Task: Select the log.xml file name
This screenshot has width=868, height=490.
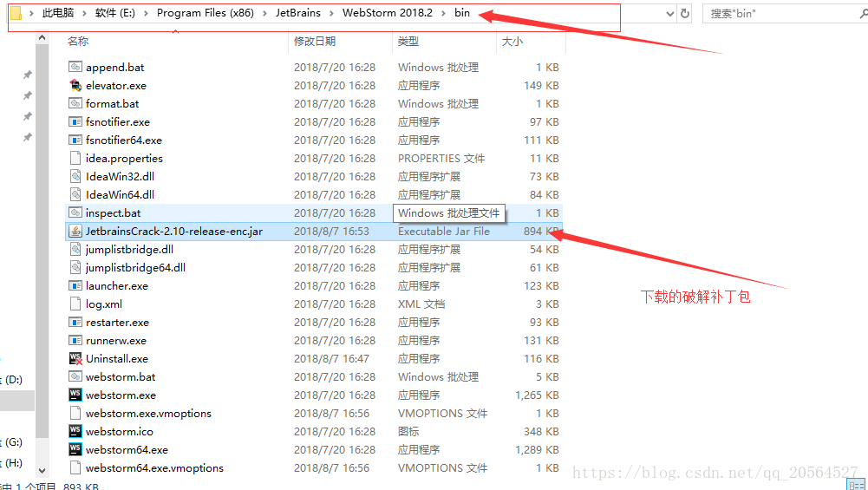Action: click(104, 304)
